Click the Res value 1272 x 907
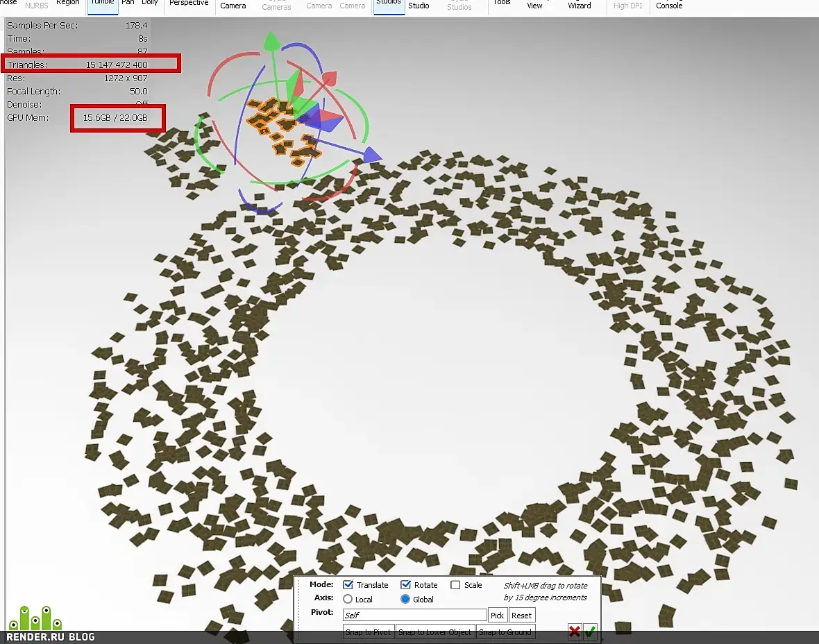Viewport: 819px width, 644px height. 126,78
